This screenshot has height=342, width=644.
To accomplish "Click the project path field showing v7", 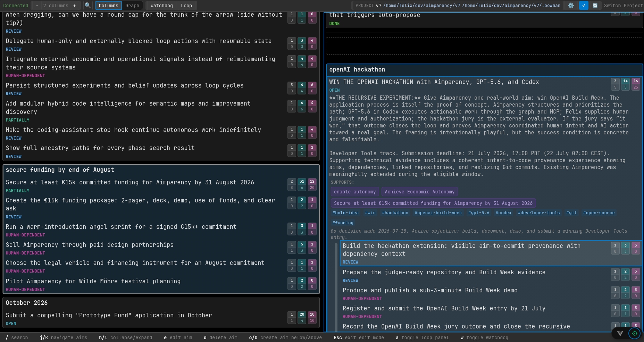I will coord(458,6).
